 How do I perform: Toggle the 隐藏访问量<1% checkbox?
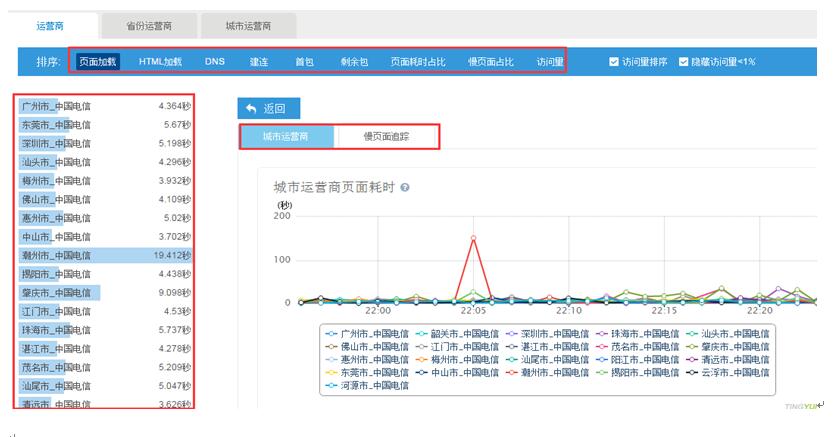683,62
